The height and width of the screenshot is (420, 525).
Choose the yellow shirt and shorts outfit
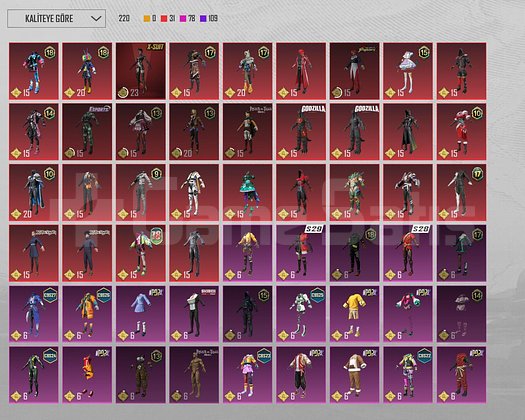(355, 314)
